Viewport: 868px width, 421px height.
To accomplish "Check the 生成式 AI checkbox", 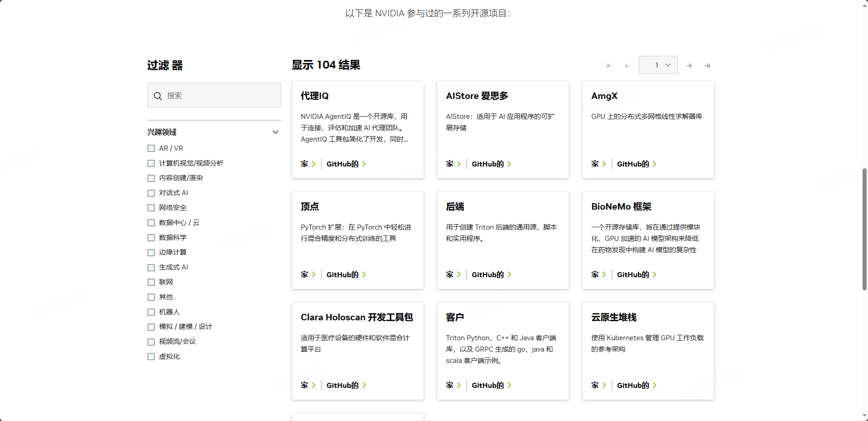I will pos(151,268).
